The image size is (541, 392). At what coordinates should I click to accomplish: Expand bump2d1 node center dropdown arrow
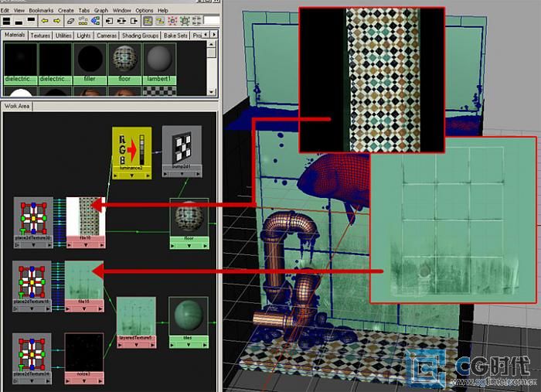182,174
